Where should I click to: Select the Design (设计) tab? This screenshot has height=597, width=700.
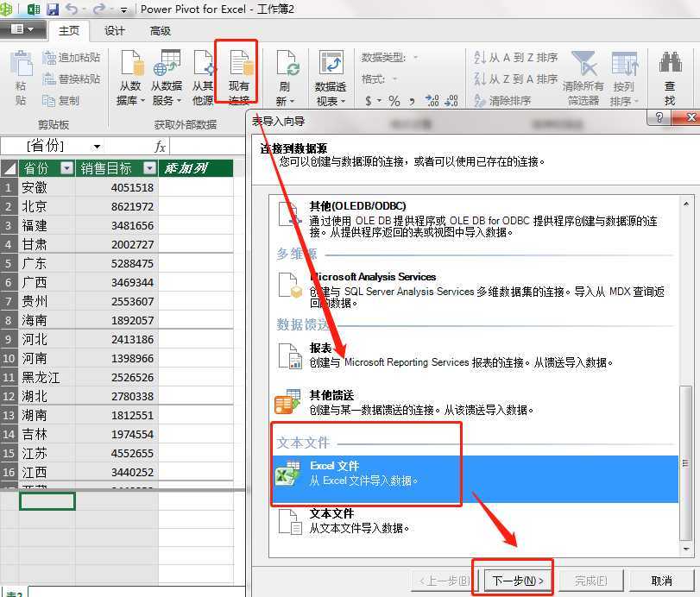pos(114,31)
